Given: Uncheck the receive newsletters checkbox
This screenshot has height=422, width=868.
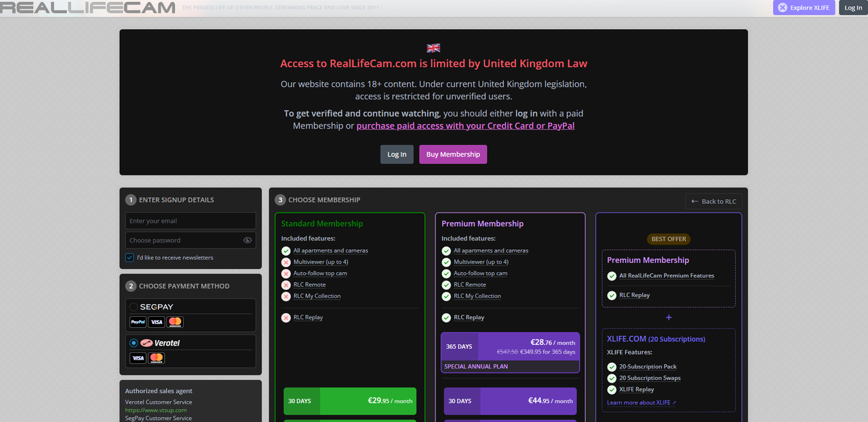Looking at the screenshot, I should (x=130, y=257).
